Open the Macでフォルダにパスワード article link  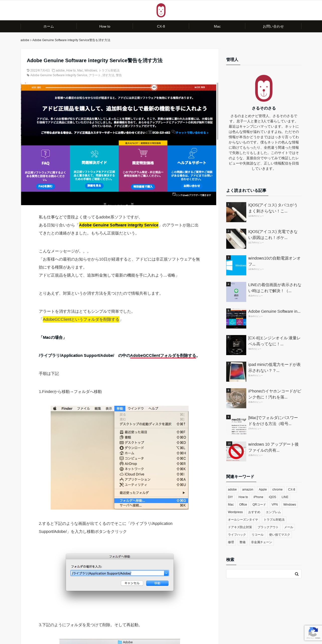[273, 421]
